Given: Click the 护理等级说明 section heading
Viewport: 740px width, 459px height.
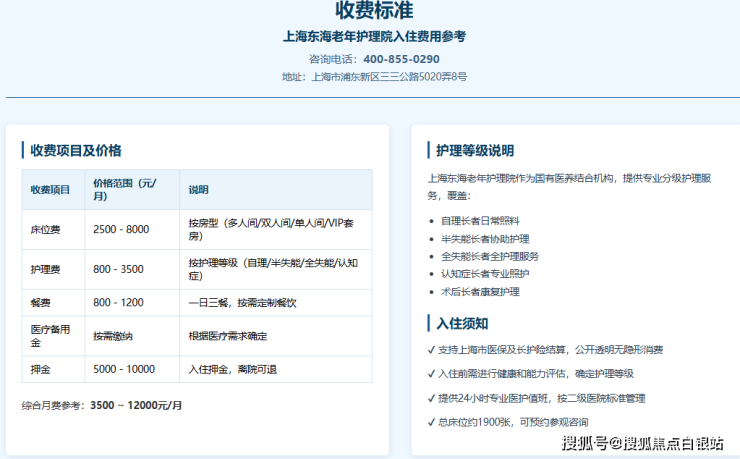Looking at the screenshot, I should [475, 150].
